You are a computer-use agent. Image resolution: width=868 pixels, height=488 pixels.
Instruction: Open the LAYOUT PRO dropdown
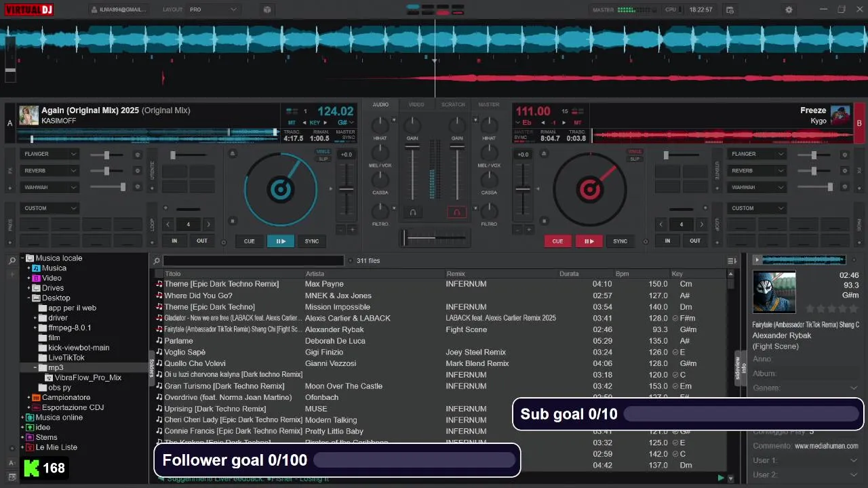[x=213, y=9]
